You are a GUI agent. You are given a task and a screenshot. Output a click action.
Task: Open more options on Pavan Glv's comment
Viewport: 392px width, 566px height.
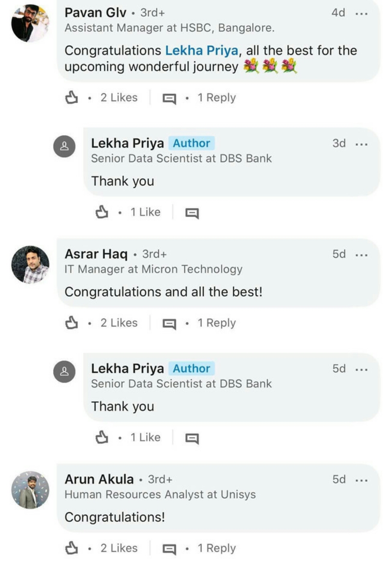tap(362, 14)
